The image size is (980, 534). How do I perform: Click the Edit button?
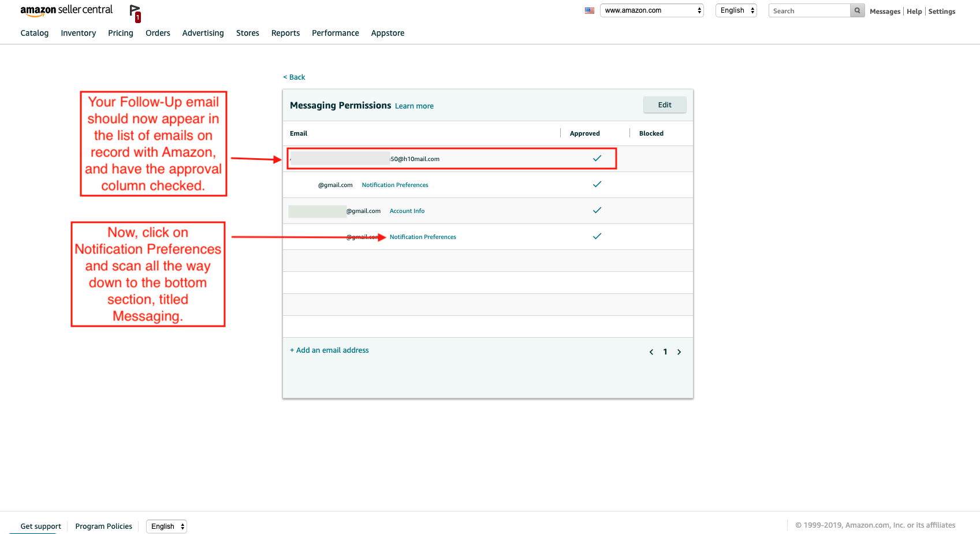(665, 104)
